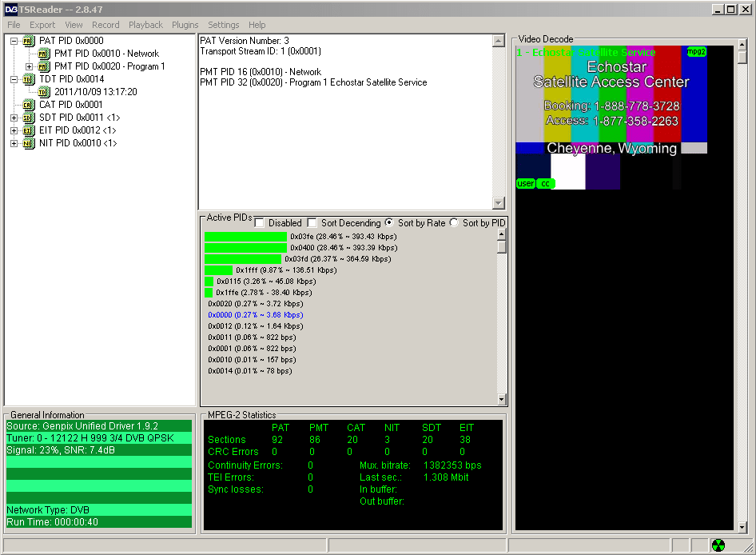
Task: Open the Export menu
Action: (42, 25)
